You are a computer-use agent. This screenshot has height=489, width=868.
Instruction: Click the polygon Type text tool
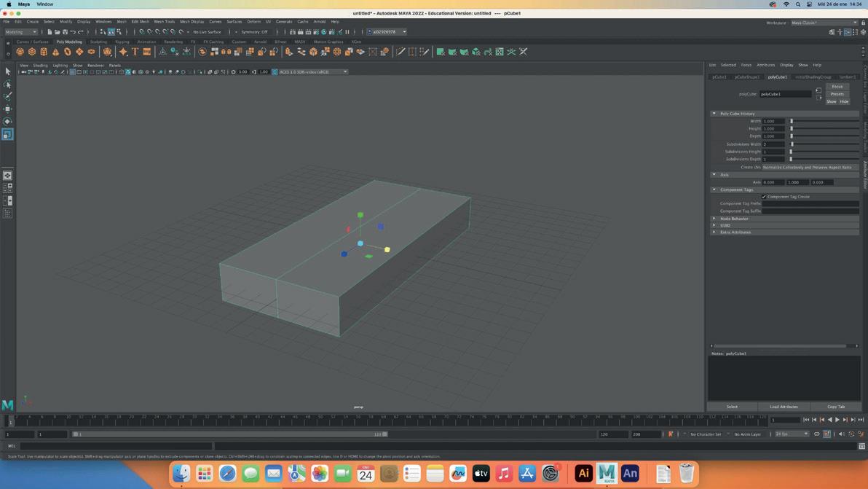[135, 52]
